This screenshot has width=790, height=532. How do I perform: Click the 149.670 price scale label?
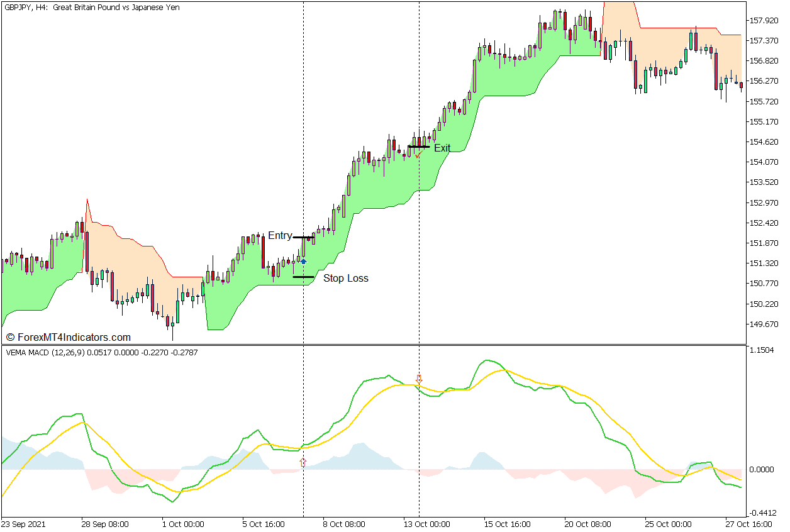click(764, 324)
